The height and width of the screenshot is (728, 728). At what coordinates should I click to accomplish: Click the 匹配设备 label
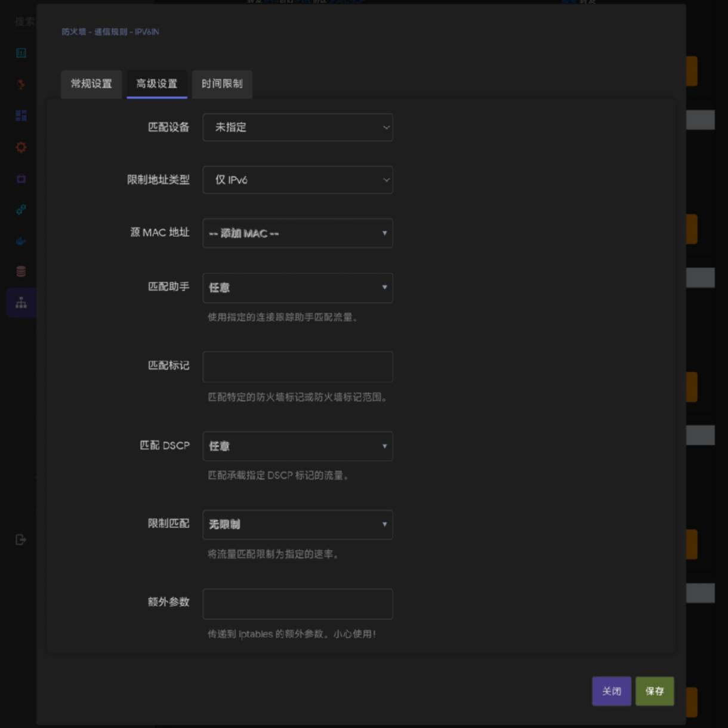[169, 127]
